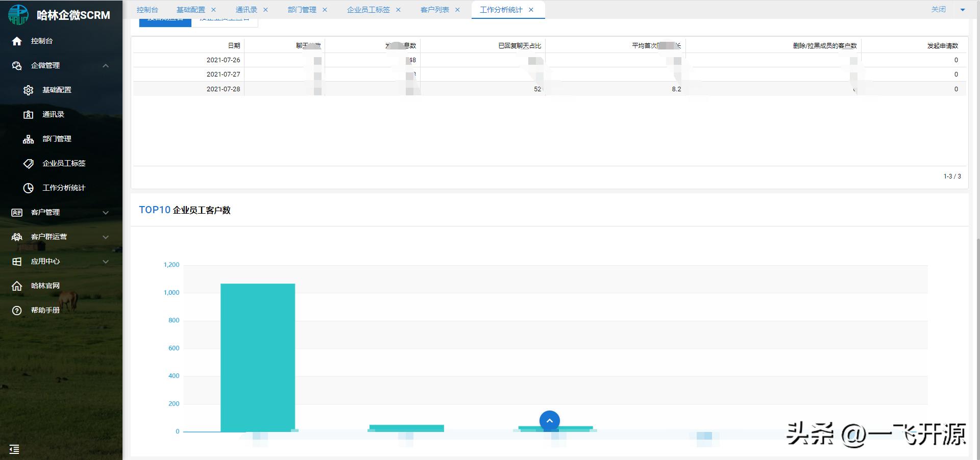Click the tallest teal bar in chart
The width and height of the screenshot is (980, 460).
click(x=258, y=357)
